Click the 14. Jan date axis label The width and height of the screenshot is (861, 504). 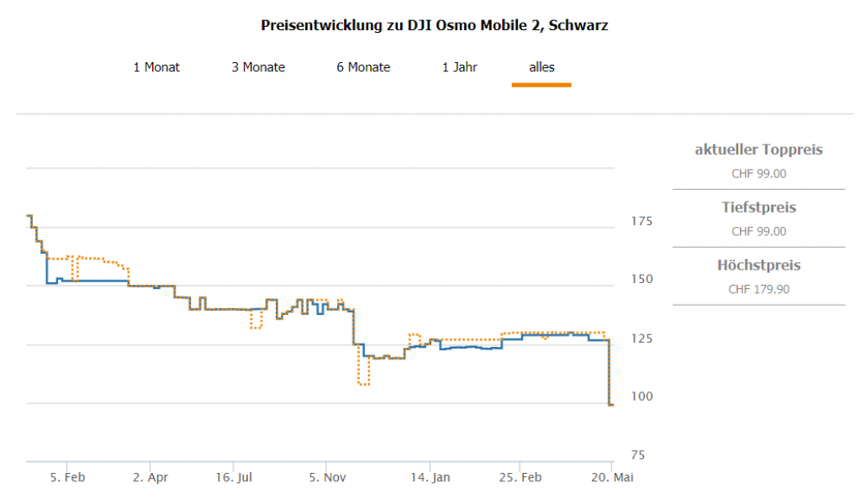431,478
